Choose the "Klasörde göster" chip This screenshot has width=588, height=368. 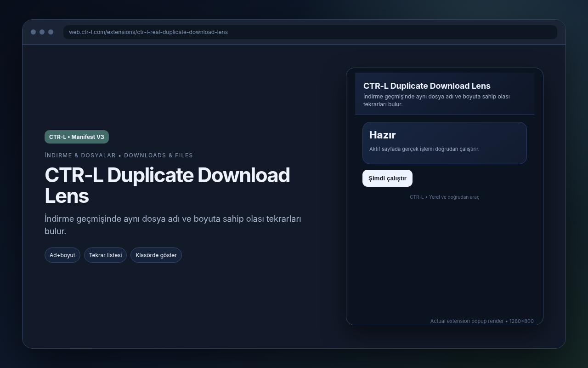[156, 255]
